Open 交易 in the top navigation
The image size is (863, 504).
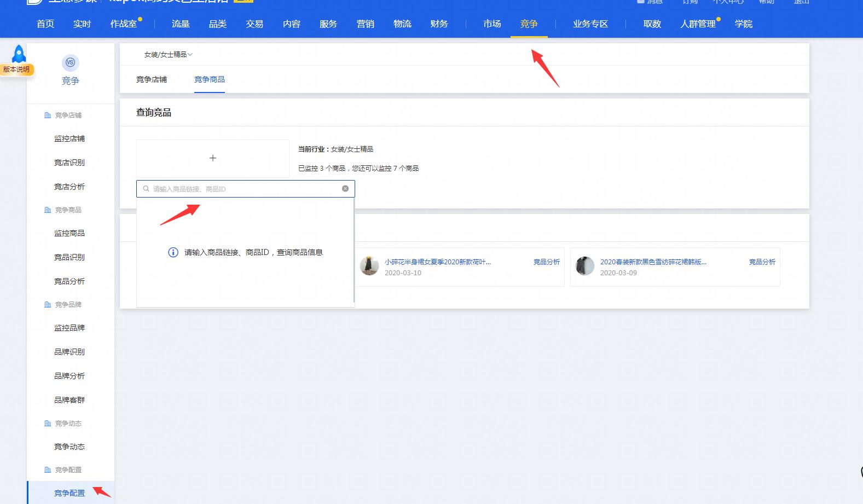click(x=254, y=24)
